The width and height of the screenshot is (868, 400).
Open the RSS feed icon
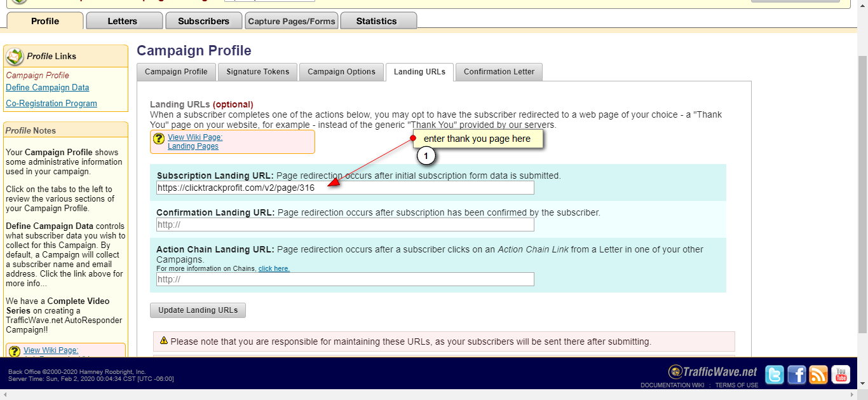[x=818, y=375]
